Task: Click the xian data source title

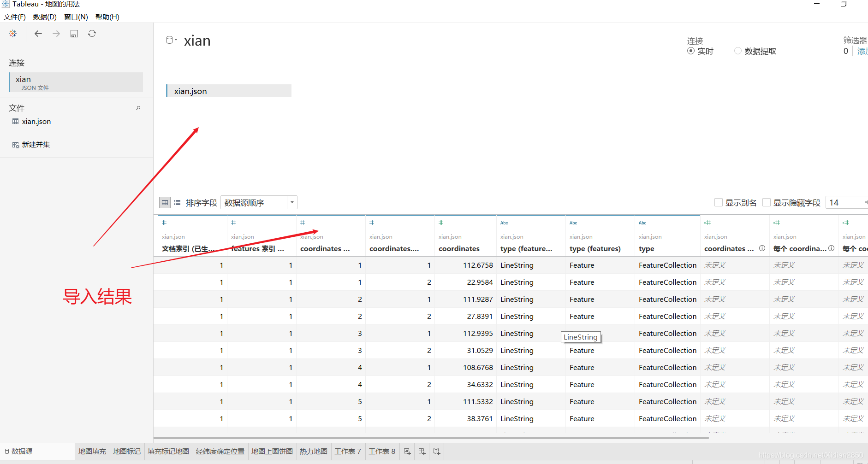Action: click(x=197, y=41)
